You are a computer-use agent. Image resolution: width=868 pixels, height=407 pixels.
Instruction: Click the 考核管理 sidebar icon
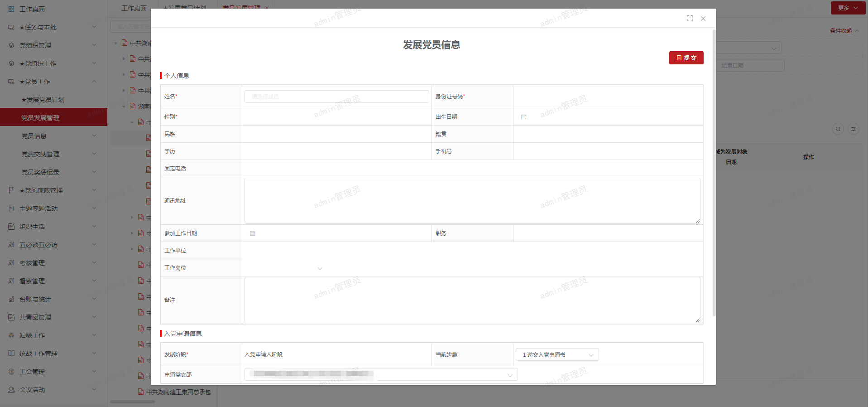[x=11, y=263]
